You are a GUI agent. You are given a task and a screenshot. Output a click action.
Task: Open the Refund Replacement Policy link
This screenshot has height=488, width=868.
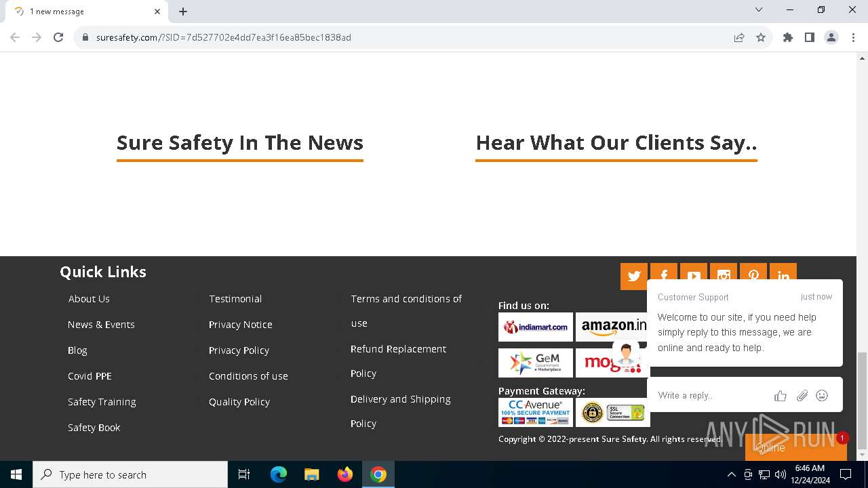click(398, 361)
